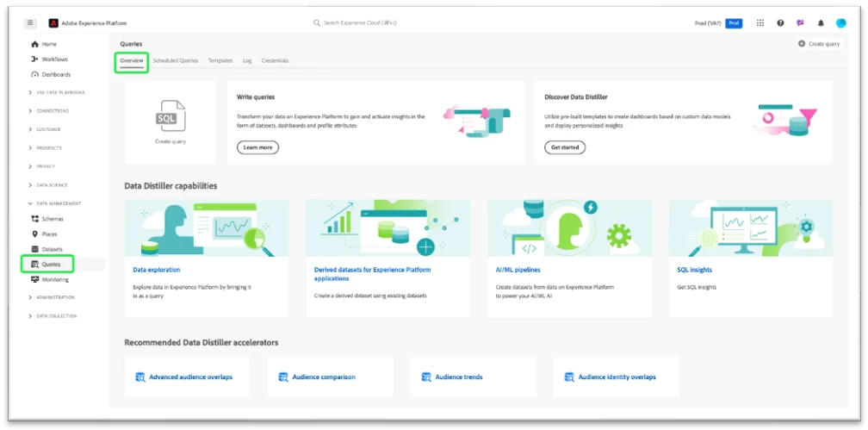The height and width of the screenshot is (430, 868).
Task: Open the Data exploration link
Action: coord(157,270)
